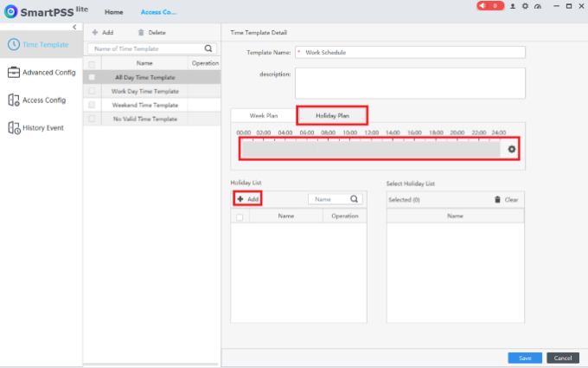Save the time template

[525, 358]
